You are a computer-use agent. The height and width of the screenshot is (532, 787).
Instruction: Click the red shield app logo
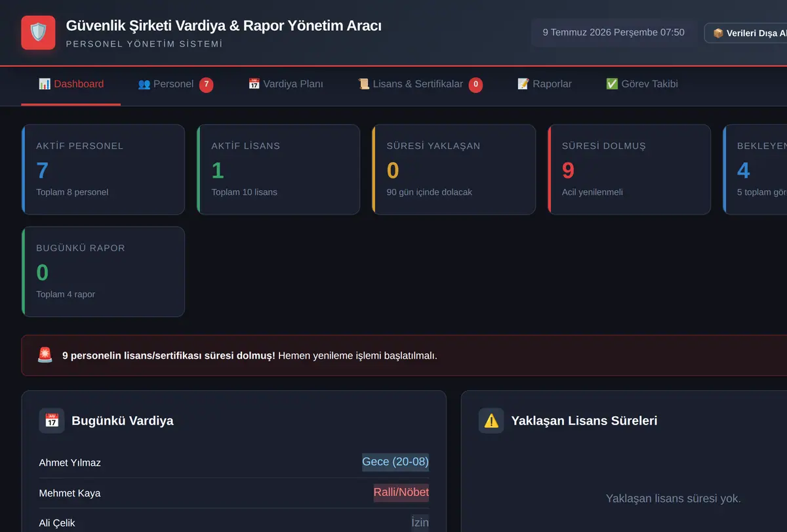38,32
